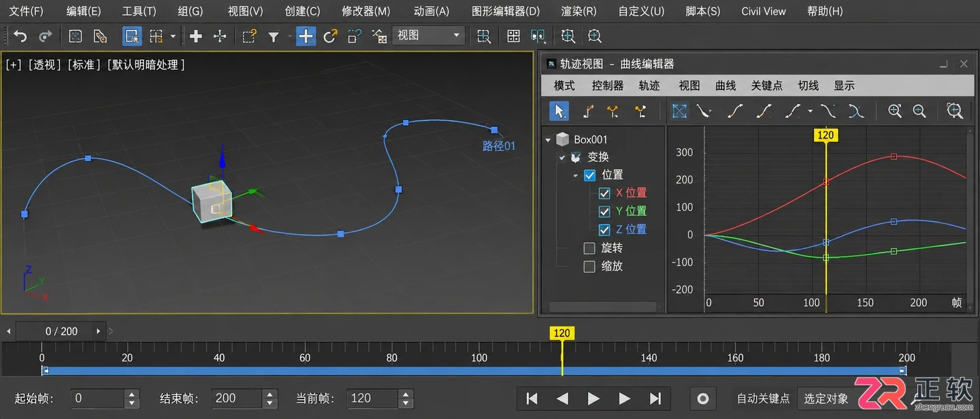Click the zoom extents selected icon in main toolbar

coord(568,36)
